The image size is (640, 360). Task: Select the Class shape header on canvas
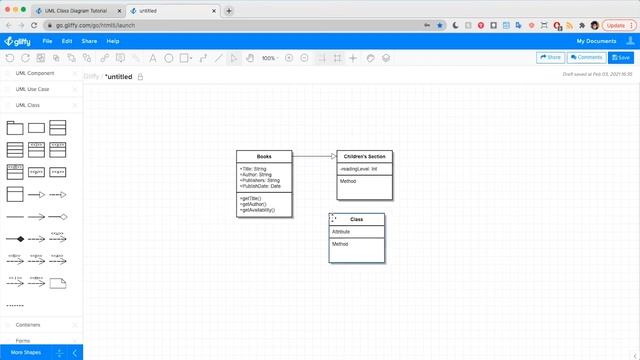[x=356, y=219]
